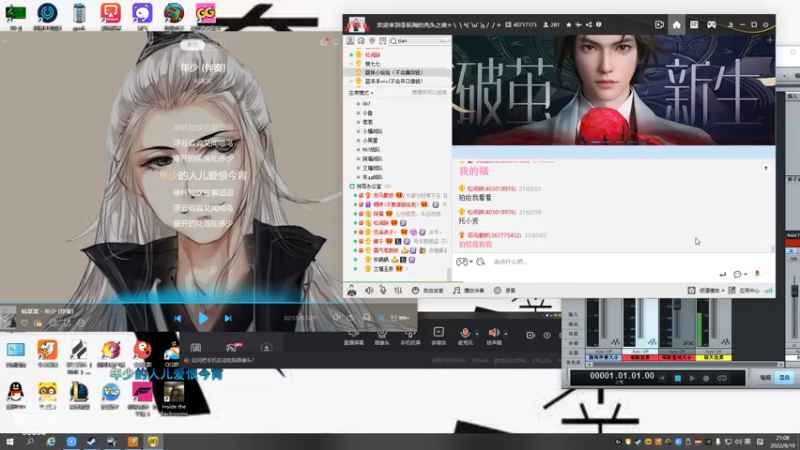Open the game controller tab in YY

click(x=711, y=24)
